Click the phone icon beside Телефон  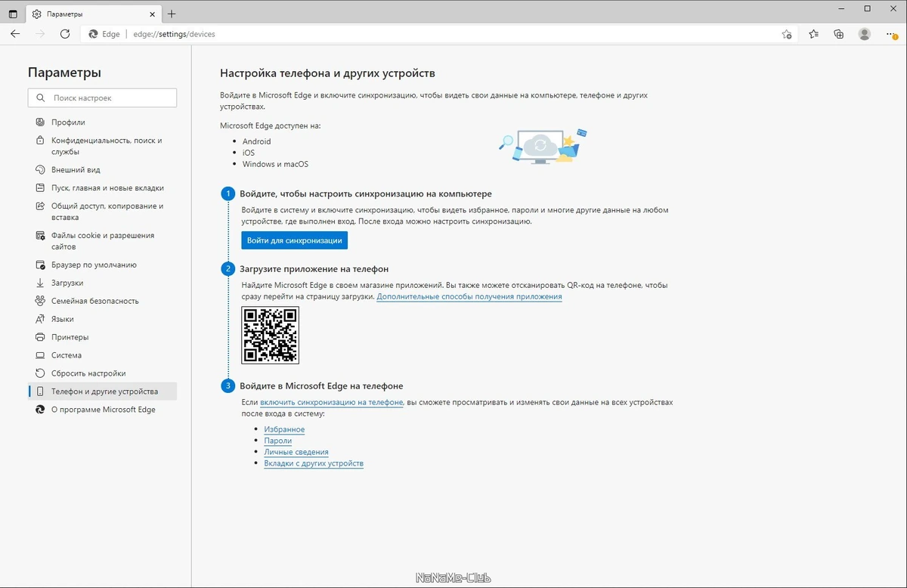(40, 391)
